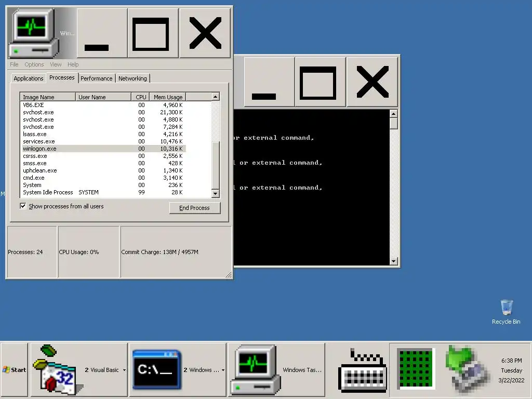Open the Help menu in Task Manager
532x399 pixels.
point(73,64)
